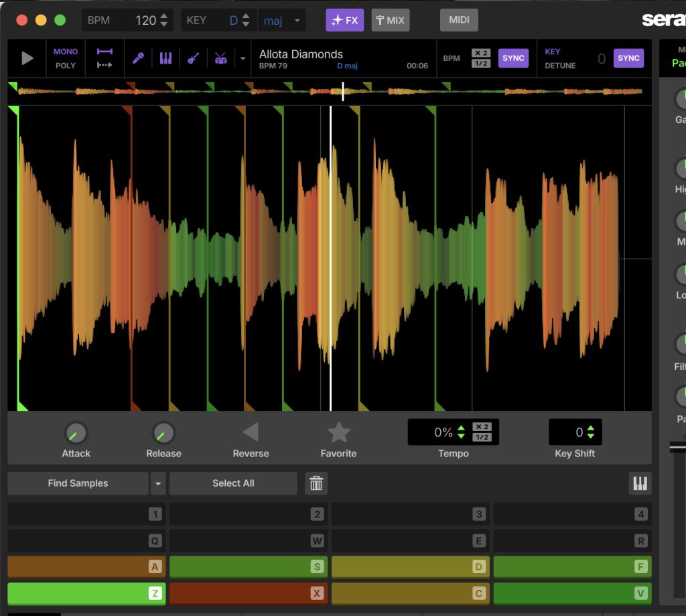Open the FX tab
This screenshot has width=686, height=616.
click(x=345, y=20)
